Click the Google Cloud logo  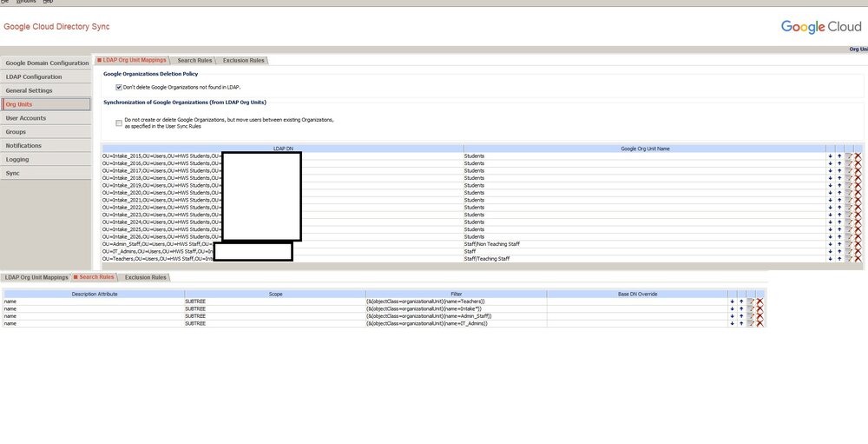(x=821, y=27)
